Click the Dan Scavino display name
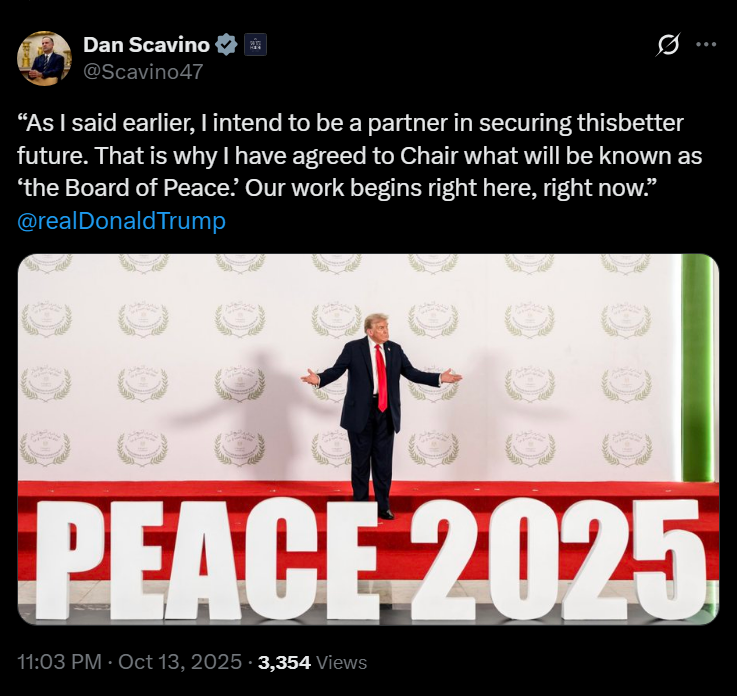The height and width of the screenshot is (696, 737). (x=148, y=44)
